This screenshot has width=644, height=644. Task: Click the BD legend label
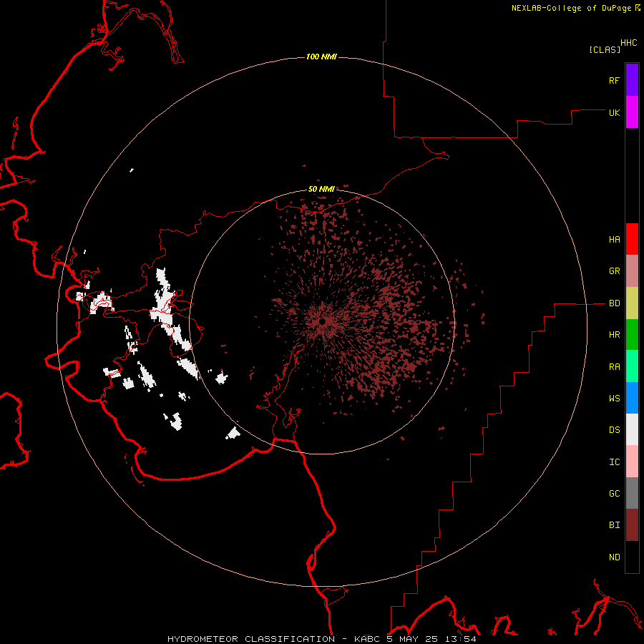point(614,303)
